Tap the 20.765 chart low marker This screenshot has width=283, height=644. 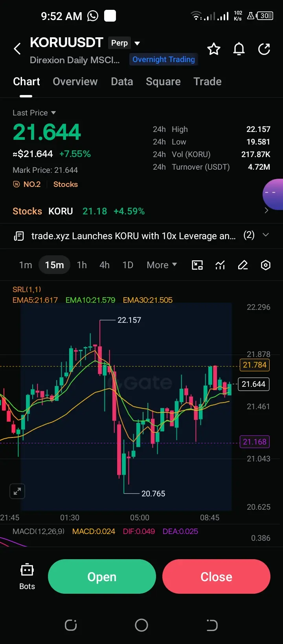[153, 494]
